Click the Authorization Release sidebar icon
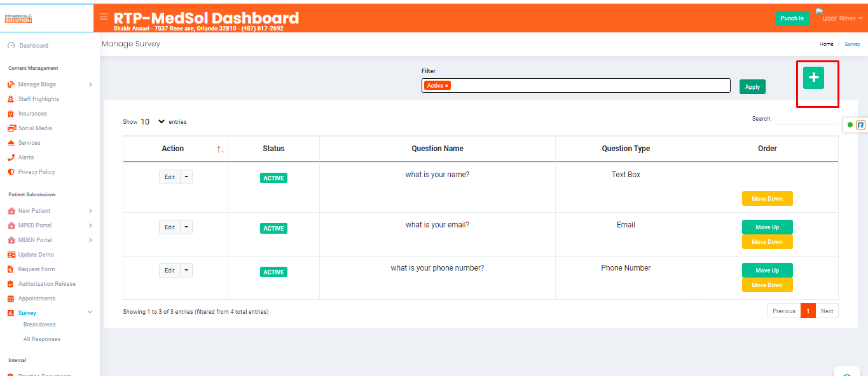This screenshot has width=868, height=376. click(11, 284)
